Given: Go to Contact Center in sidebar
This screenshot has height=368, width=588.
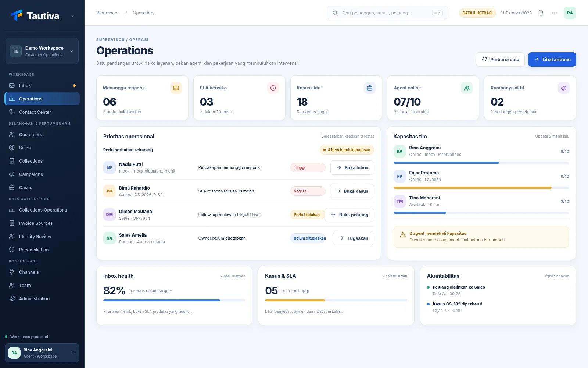Looking at the screenshot, I should click(42, 112).
